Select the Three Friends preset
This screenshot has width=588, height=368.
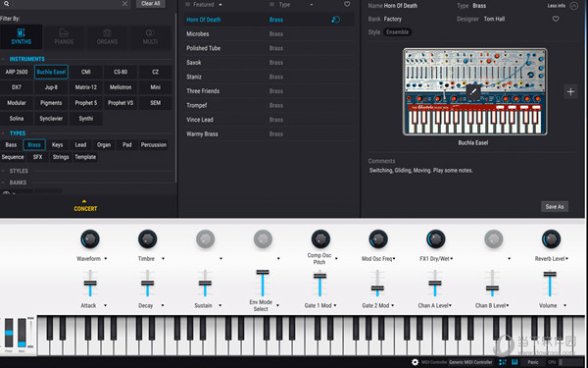(x=269, y=91)
